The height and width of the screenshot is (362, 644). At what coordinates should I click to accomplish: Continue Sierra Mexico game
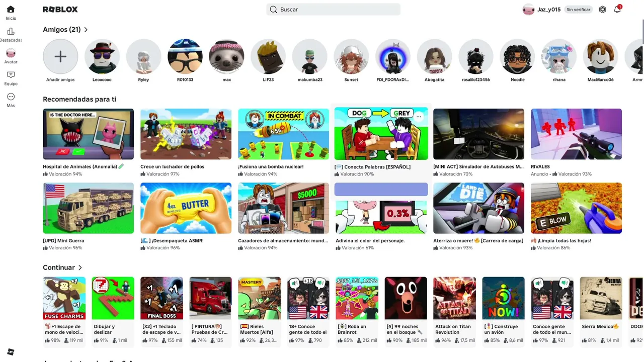pyautogui.click(x=601, y=298)
